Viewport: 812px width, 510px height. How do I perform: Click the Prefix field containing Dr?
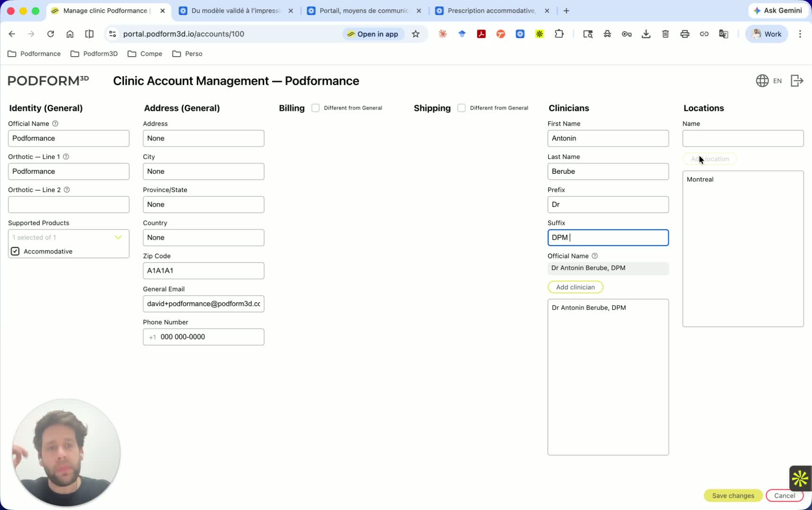click(x=608, y=204)
